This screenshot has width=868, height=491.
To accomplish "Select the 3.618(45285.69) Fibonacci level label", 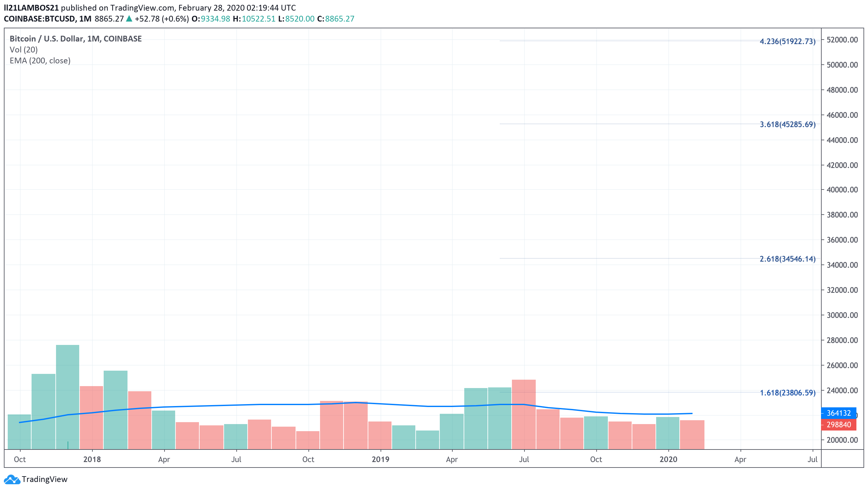I will coord(788,125).
